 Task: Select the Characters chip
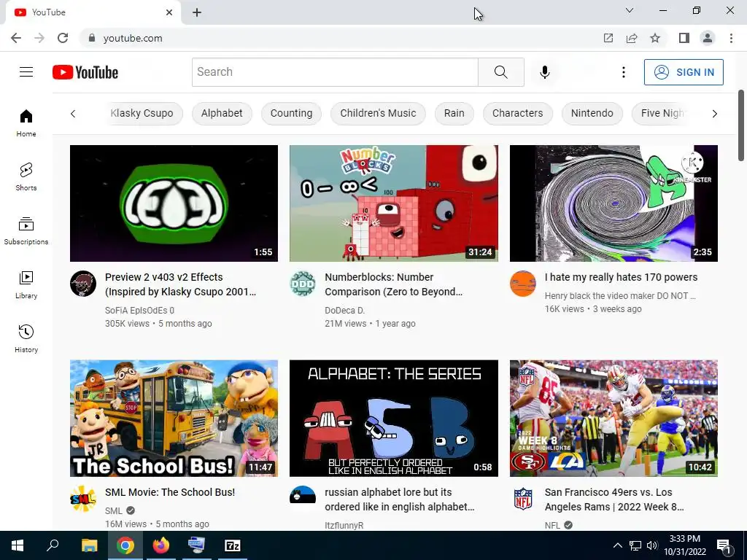coord(517,113)
